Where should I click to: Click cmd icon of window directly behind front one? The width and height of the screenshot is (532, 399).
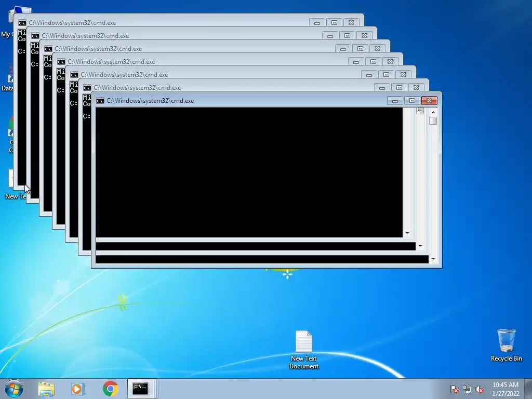[x=87, y=87]
